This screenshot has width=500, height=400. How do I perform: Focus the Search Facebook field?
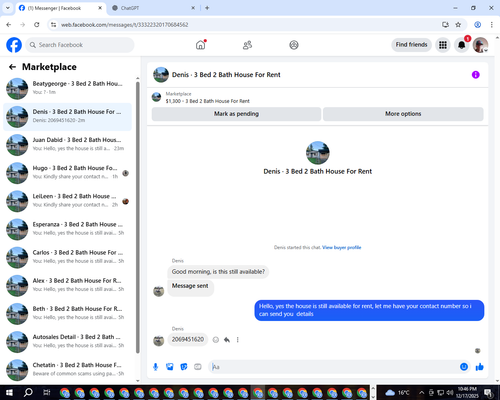tap(80, 45)
